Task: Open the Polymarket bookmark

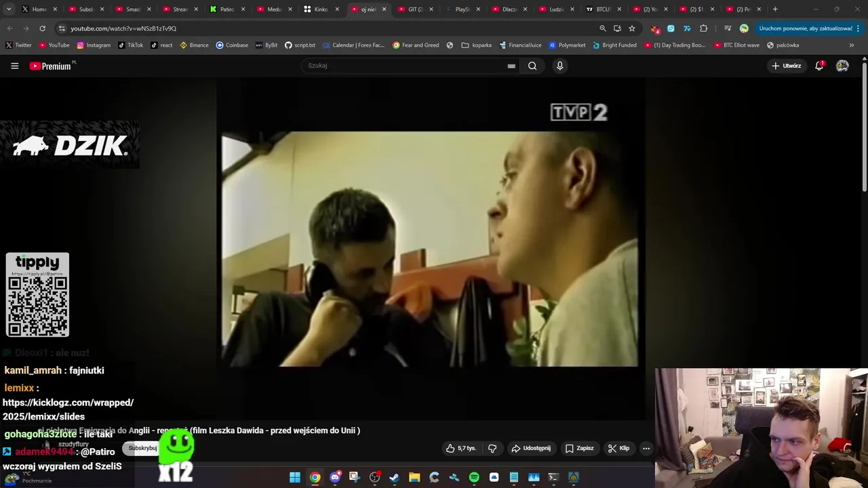Action: pyautogui.click(x=567, y=45)
